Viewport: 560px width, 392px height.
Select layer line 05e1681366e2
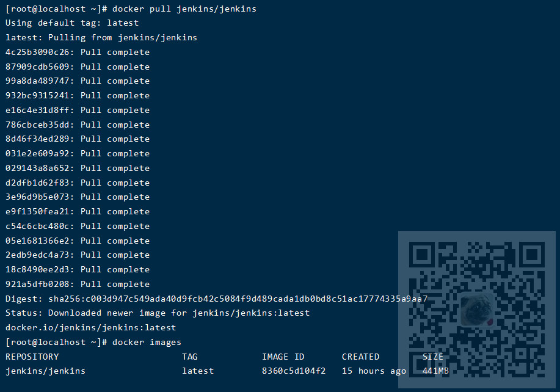[x=78, y=241]
